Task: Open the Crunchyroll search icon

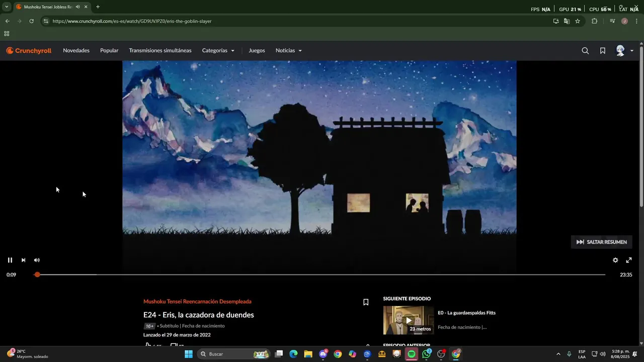Action: pyautogui.click(x=585, y=50)
